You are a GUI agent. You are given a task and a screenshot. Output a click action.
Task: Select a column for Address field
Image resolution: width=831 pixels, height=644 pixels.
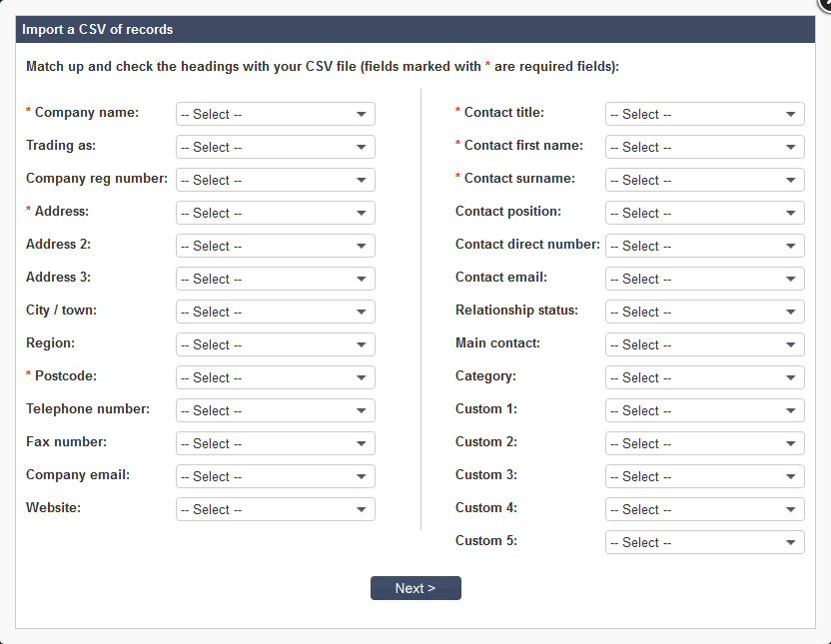[x=275, y=213]
